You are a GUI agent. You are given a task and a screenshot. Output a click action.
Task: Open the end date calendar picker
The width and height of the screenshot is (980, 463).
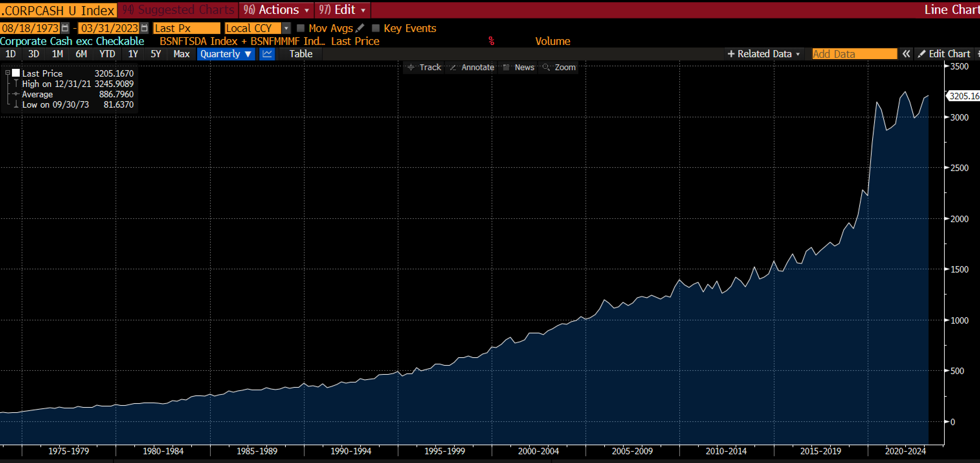pyautogui.click(x=144, y=28)
